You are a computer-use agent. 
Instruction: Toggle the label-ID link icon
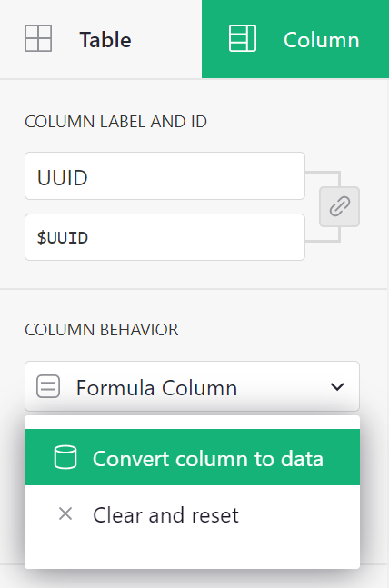[x=340, y=206]
